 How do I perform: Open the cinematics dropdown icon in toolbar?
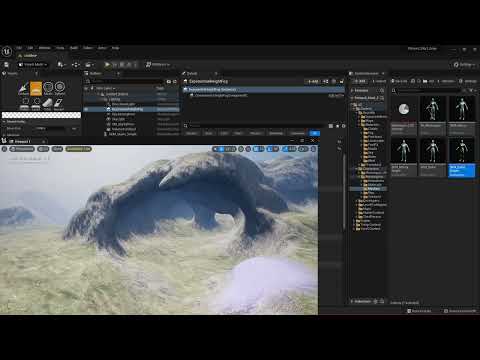click(90, 65)
